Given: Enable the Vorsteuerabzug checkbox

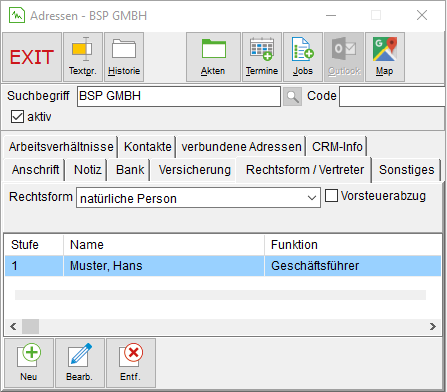Looking at the screenshot, I should click(x=331, y=196).
